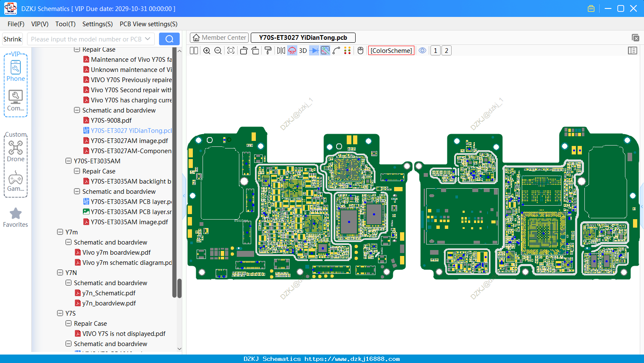Switch to the Member Center tab

[x=219, y=38]
